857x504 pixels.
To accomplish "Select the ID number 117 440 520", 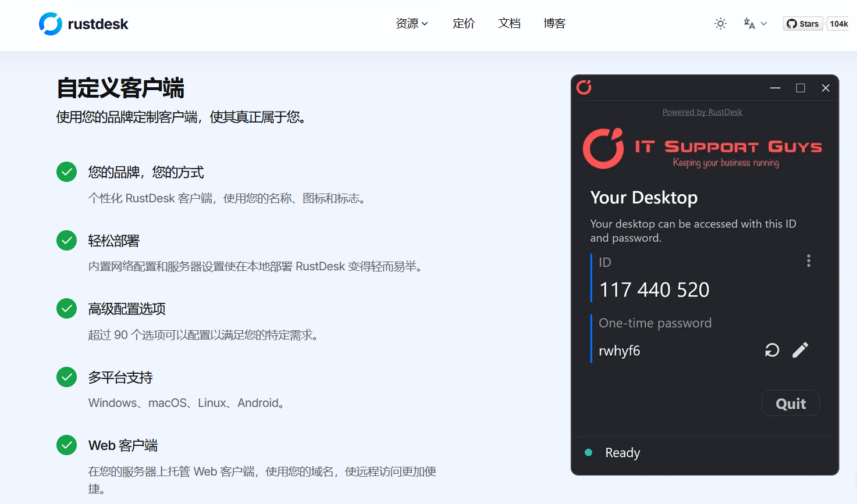I will pos(655,289).
